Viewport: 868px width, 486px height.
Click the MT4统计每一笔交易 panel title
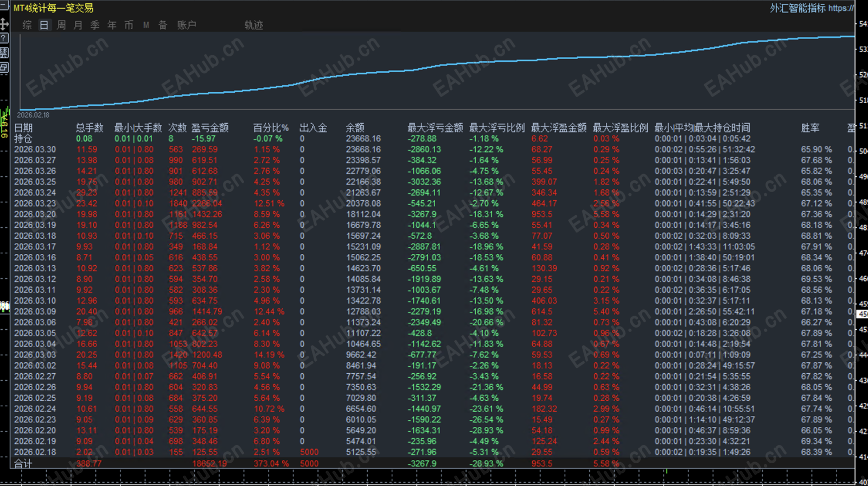pos(53,8)
